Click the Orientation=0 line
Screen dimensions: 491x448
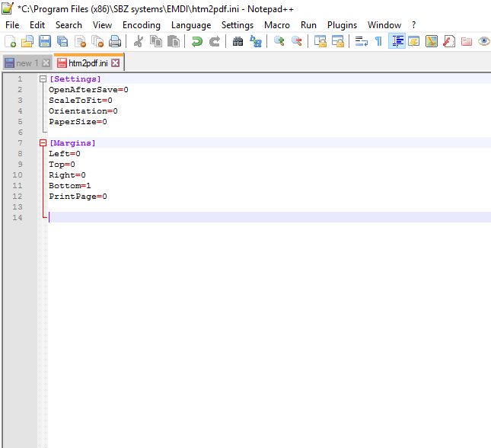click(83, 111)
